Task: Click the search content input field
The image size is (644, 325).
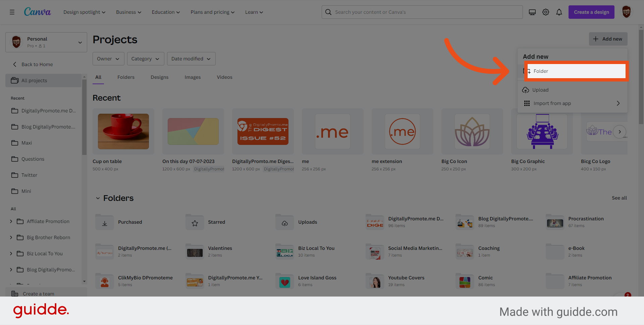Action: [422, 12]
